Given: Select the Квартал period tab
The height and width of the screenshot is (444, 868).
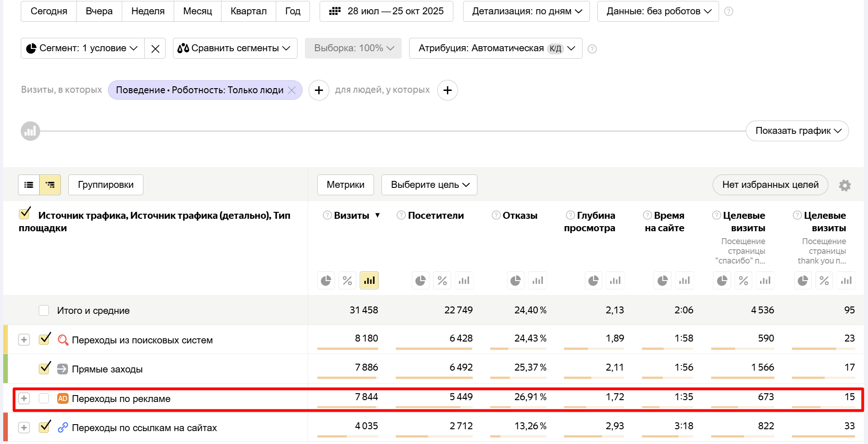Looking at the screenshot, I should (248, 11).
